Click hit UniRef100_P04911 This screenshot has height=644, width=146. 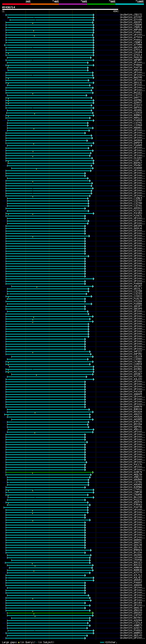point(131,40)
